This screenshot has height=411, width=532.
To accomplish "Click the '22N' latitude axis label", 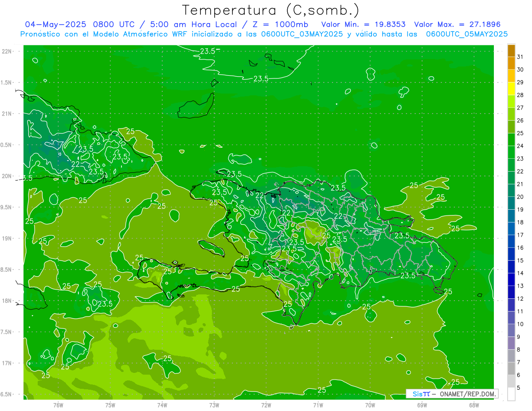I will 6,51.
